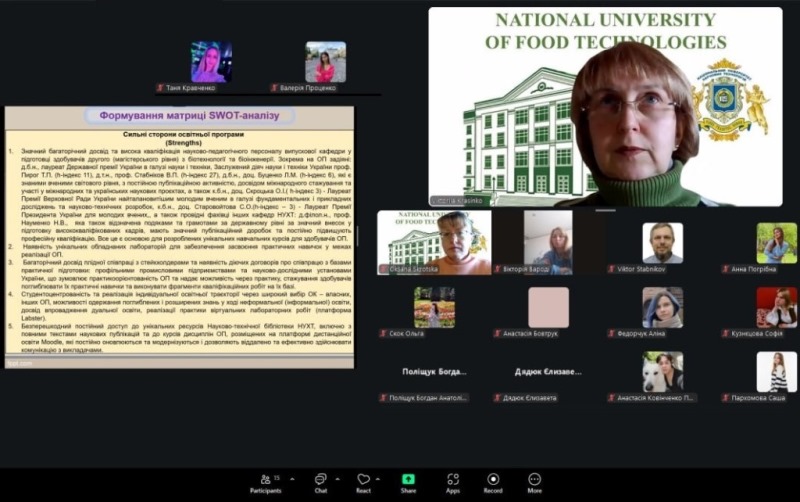Click the 'fppt.com' footer on slide
Image resolution: width=800 pixels, height=502 pixels.
click(19, 363)
